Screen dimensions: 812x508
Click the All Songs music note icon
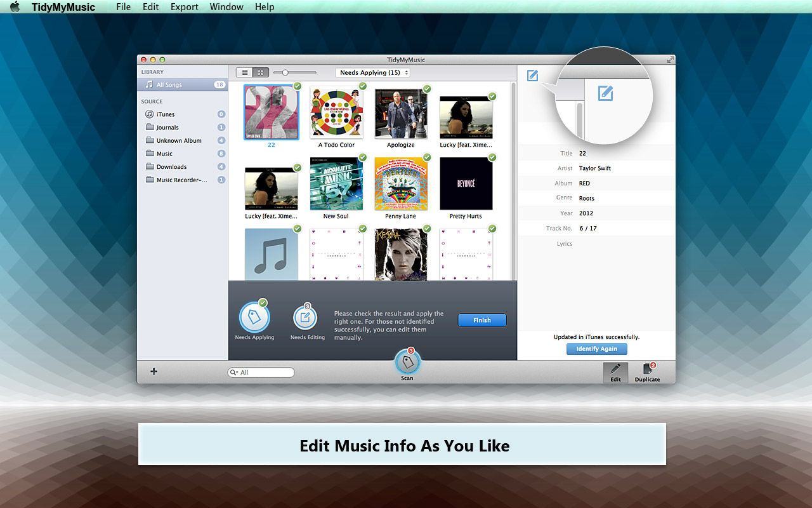pos(149,84)
